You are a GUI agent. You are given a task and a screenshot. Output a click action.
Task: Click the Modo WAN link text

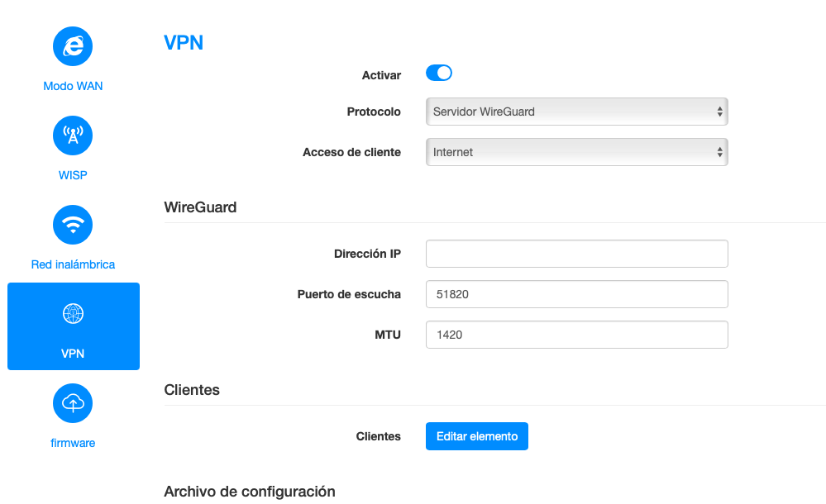73,85
